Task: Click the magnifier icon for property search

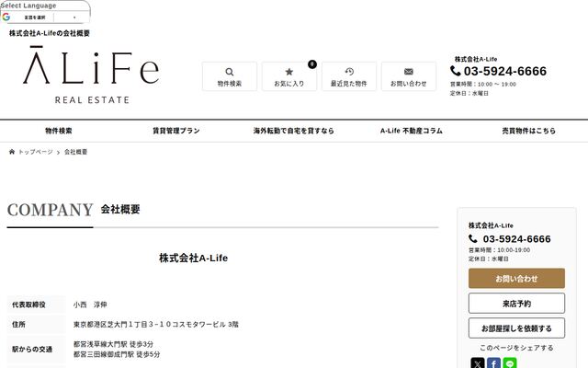Action: point(230,72)
